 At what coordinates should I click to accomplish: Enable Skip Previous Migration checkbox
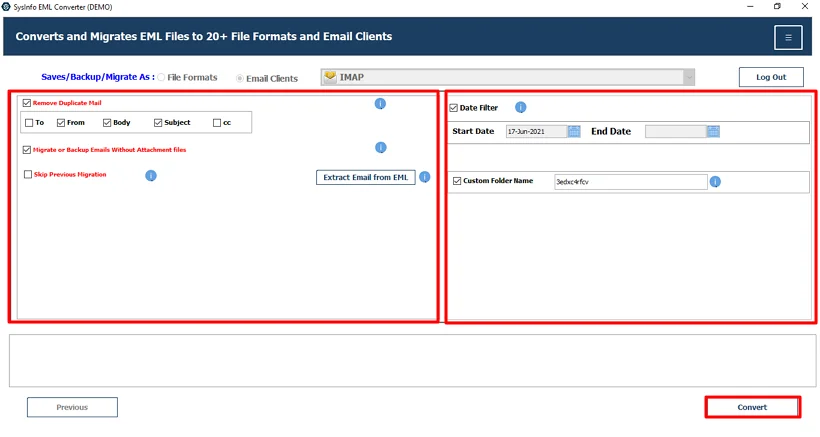[28, 175]
